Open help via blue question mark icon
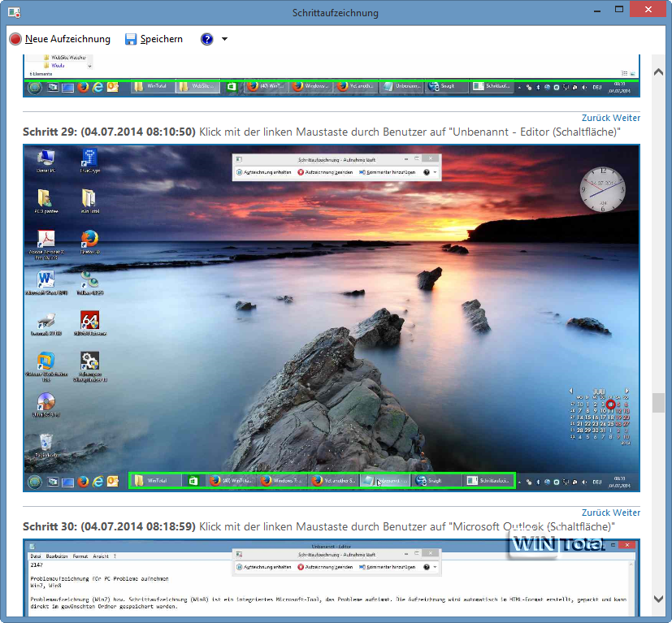The width and height of the screenshot is (672, 623). tap(206, 39)
